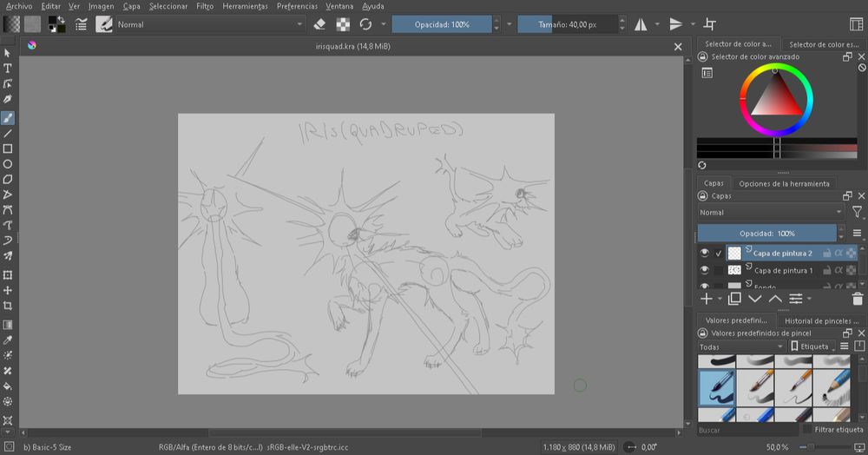Open the layer blending mode Normal dropdown
Screen dimensions: 868x455
click(x=771, y=213)
